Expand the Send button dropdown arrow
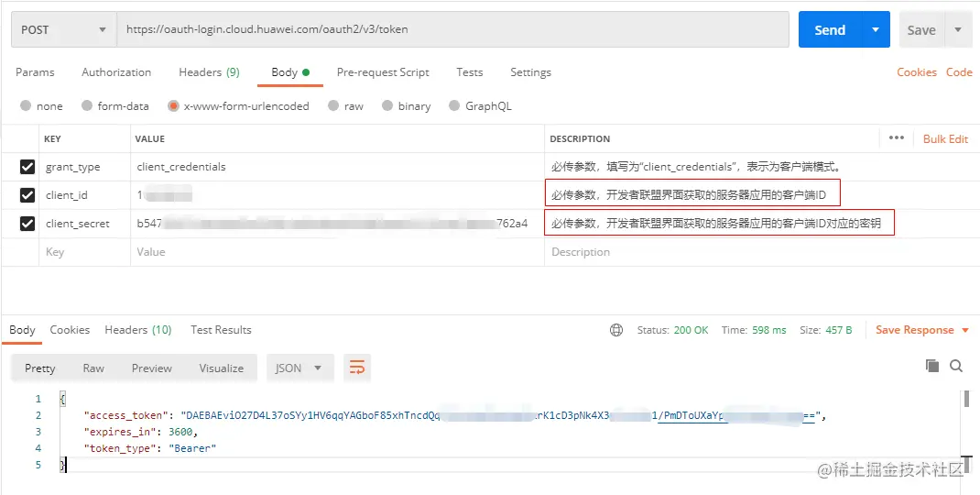Screen dimensions: 980x495 click(876, 30)
